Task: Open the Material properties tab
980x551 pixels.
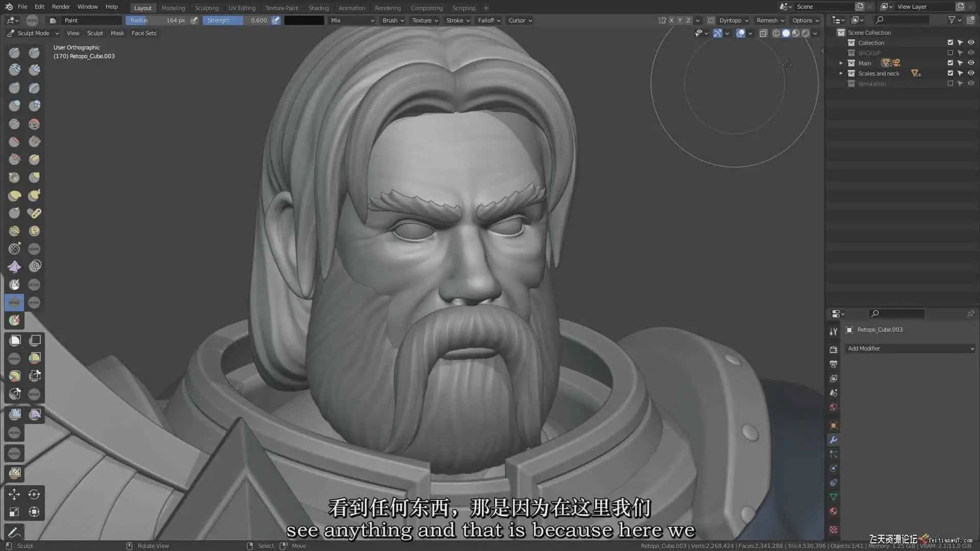Action: (834, 511)
